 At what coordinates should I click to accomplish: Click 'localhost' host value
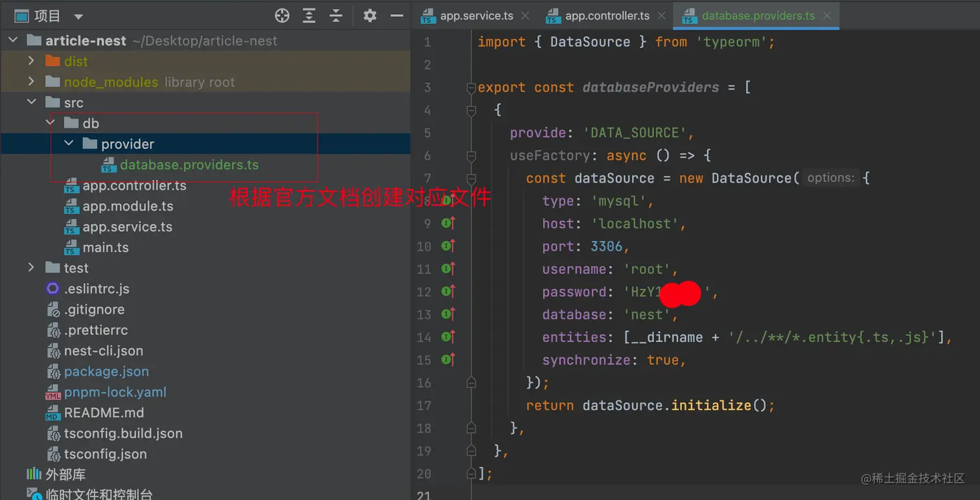(635, 223)
